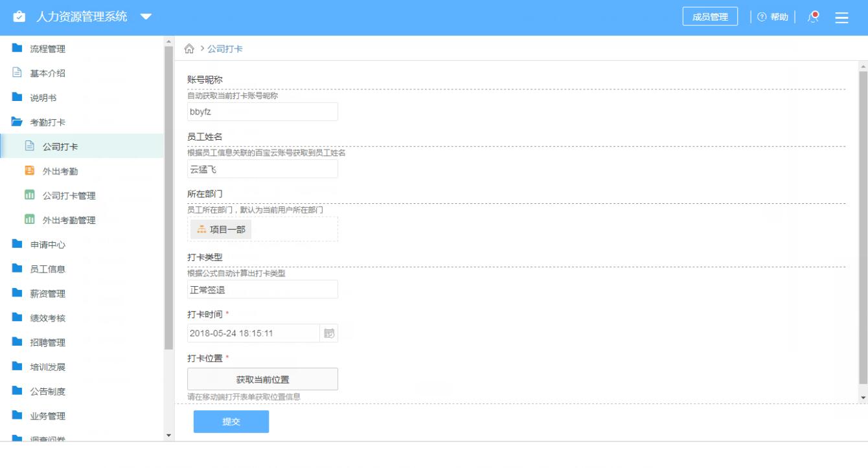Submit the form with 提交
The image size is (868, 468).
click(231, 421)
